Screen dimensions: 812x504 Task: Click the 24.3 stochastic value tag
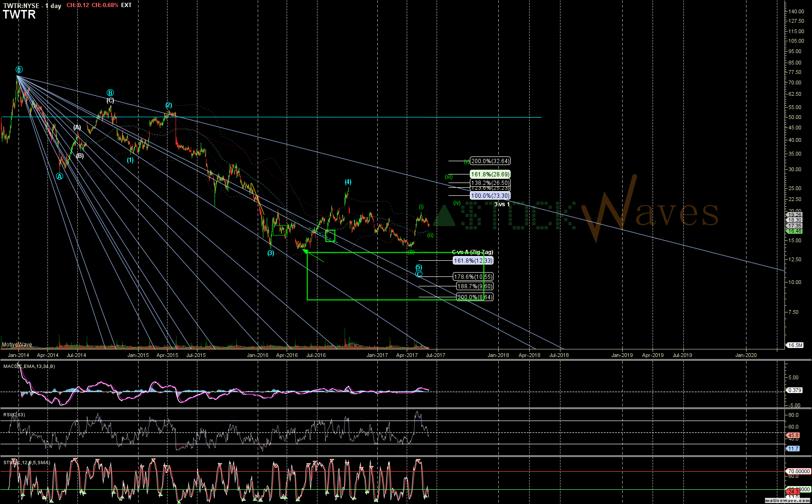tap(793, 492)
